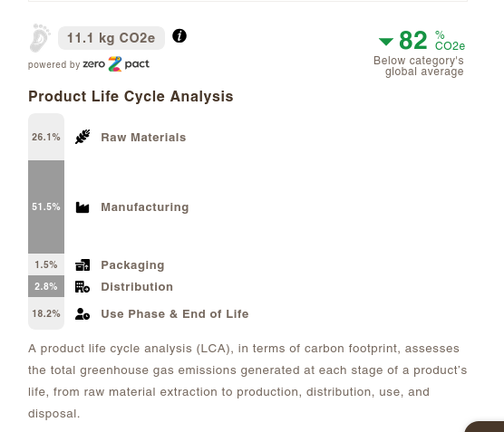Viewport: 504px width, 432px height.
Task: Select the 11.1 kg CO2e badge
Action: (111, 38)
